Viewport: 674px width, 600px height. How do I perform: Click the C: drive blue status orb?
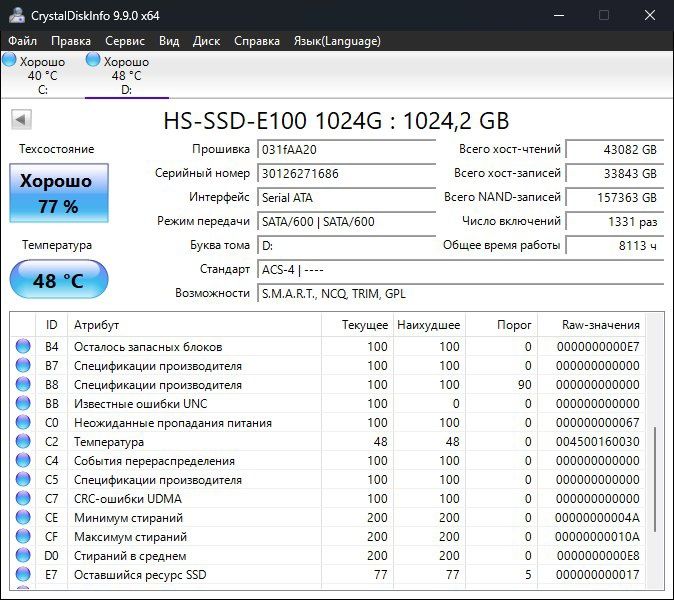coord(9,60)
